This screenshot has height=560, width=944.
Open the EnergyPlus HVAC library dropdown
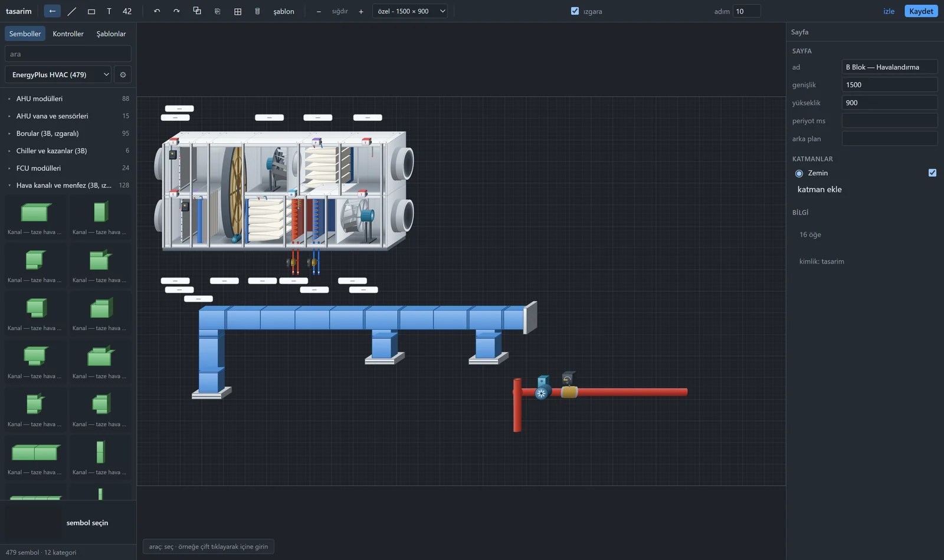[x=58, y=75]
